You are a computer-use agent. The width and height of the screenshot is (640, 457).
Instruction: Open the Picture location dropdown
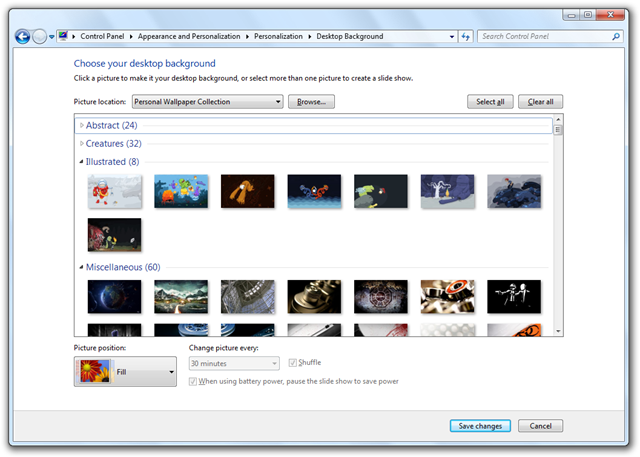point(207,101)
